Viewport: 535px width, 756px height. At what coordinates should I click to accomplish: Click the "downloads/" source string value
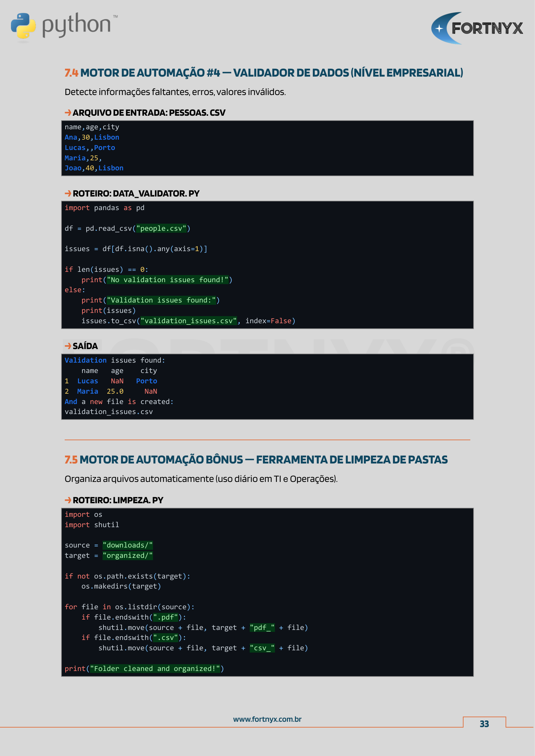127,545
